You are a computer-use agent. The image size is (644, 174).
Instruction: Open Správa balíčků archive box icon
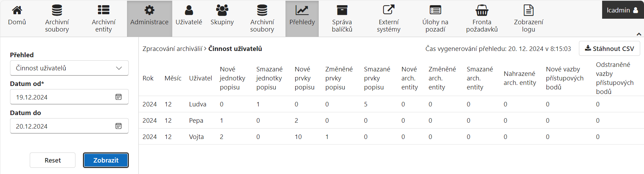point(342,10)
